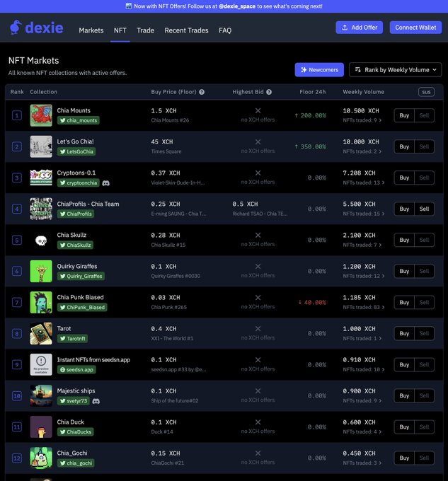
Task: Expand Chia Skullz NFTs traded: 7
Action: pos(362,245)
